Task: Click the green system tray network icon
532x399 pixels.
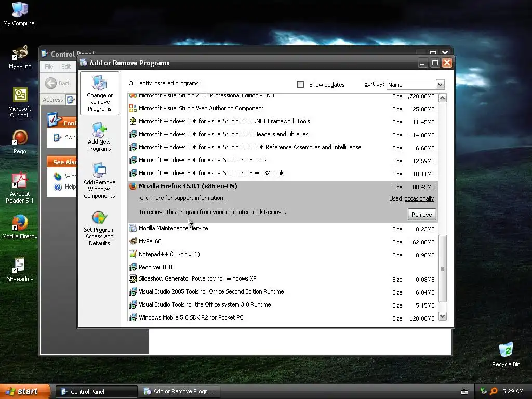Action: tap(484, 391)
